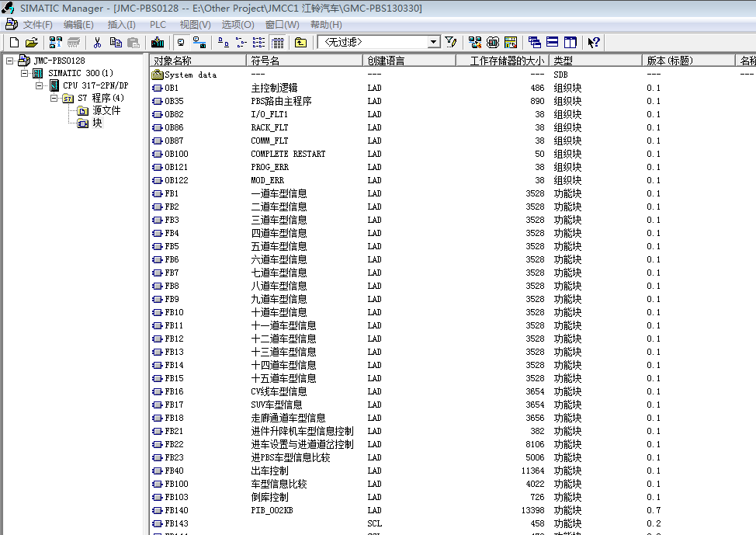Open the 插入(I) menu

tap(122, 25)
